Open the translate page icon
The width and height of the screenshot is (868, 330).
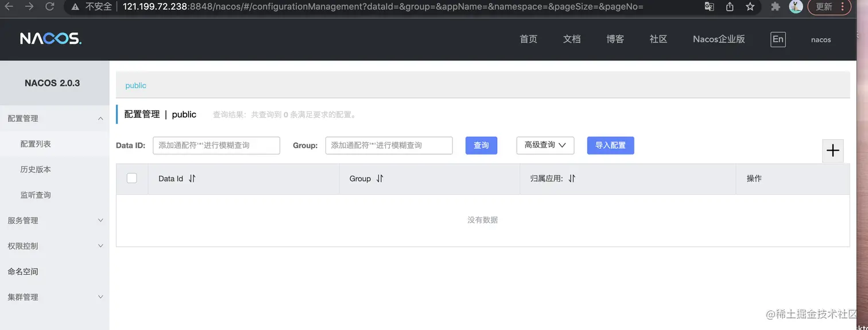(710, 7)
